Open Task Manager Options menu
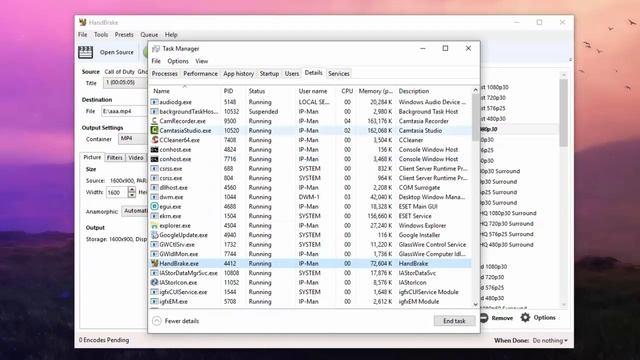The image size is (640, 360). [x=178, y=61]
